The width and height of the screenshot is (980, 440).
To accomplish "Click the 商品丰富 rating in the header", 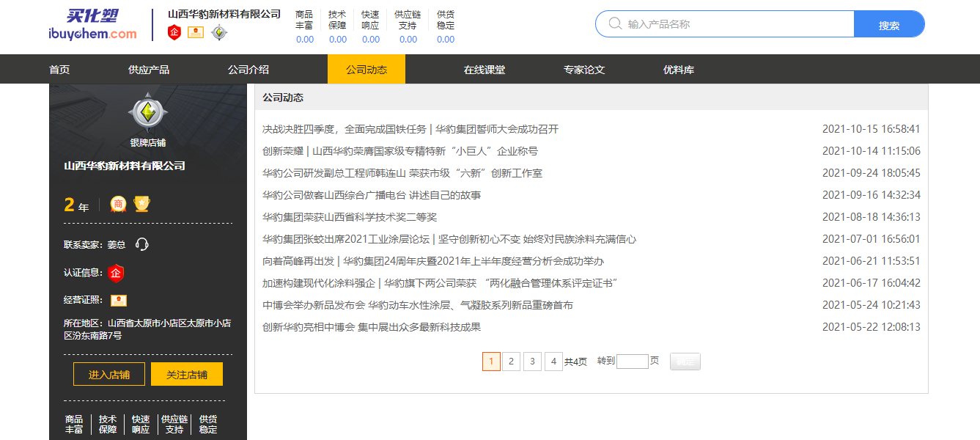I will (305, 26).
